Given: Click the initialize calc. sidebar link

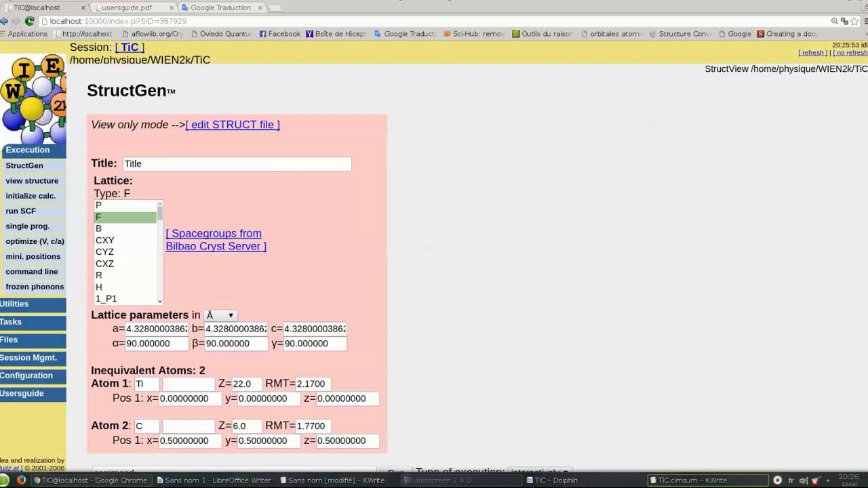Looking at the screenshot, I should click(31, 196).
